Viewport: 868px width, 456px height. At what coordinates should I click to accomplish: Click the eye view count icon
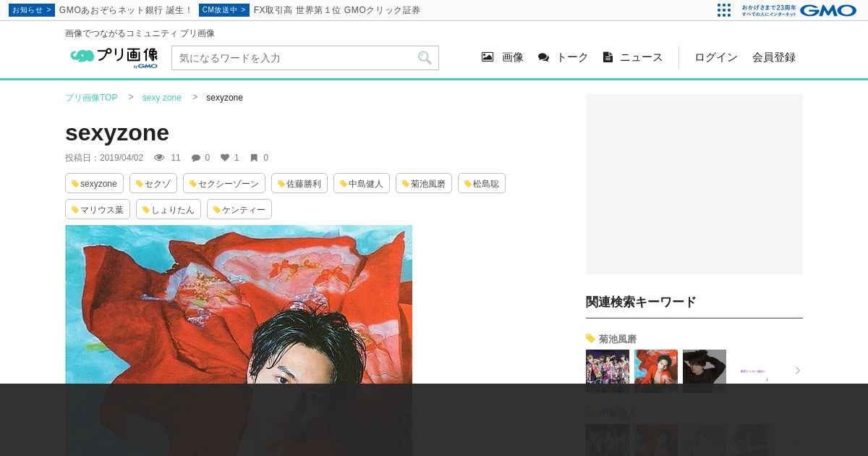pyautogui.click(x=160, y=158)
